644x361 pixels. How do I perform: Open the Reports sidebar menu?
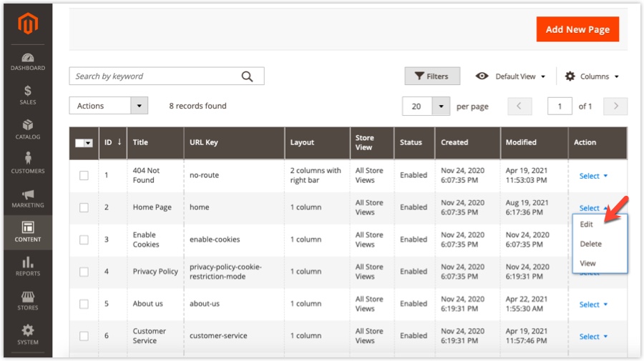tap(28, 266)
